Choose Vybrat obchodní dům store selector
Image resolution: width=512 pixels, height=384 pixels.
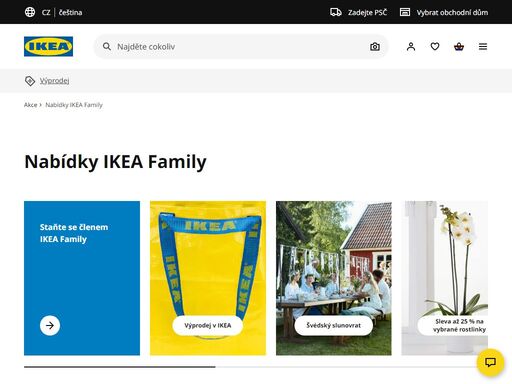tap(452, 13)
